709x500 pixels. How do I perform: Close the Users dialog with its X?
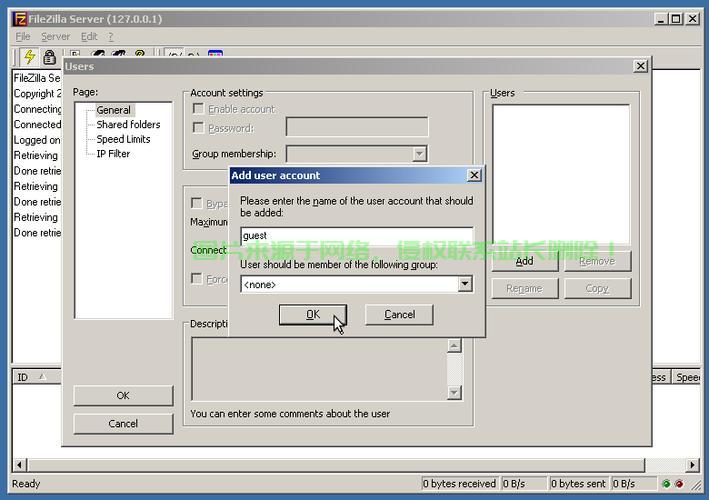coord(641,66)
